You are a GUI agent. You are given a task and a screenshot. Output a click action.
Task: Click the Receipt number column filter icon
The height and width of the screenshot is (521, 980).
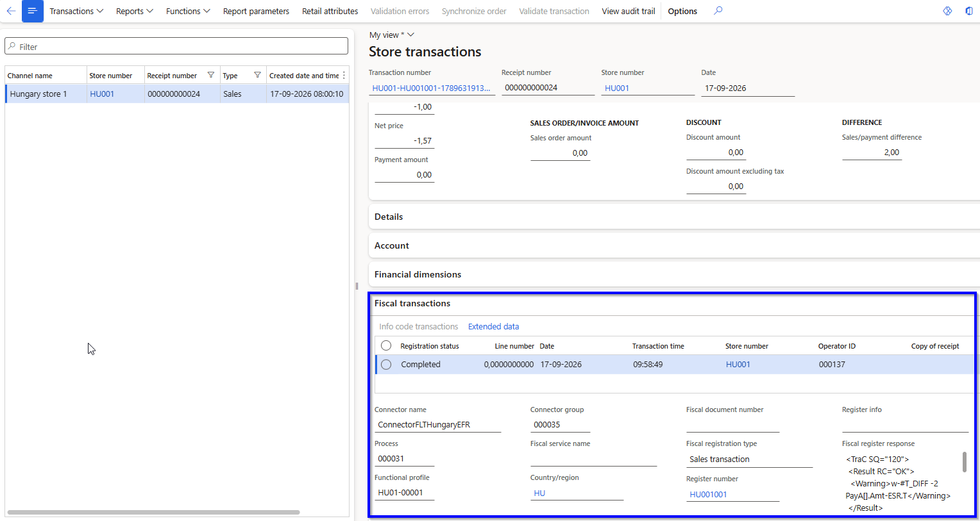pyautogui.click(x=211, y=75)
